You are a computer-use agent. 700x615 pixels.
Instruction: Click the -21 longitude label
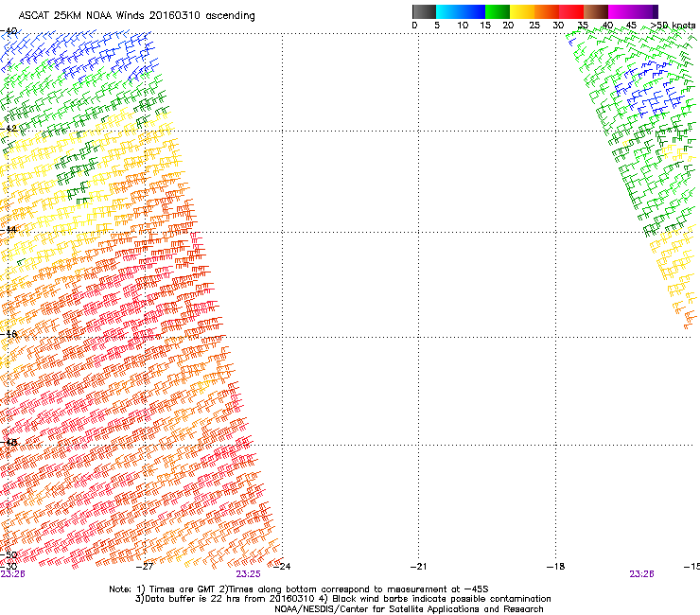pos(418,567)
